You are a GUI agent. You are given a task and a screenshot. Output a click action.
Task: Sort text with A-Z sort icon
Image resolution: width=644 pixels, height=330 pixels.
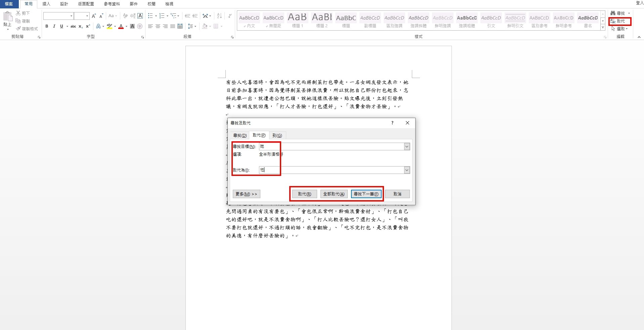point(219,16)
